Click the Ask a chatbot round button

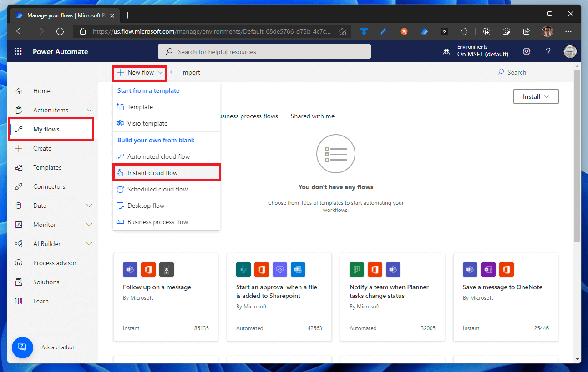click(23, 347)
